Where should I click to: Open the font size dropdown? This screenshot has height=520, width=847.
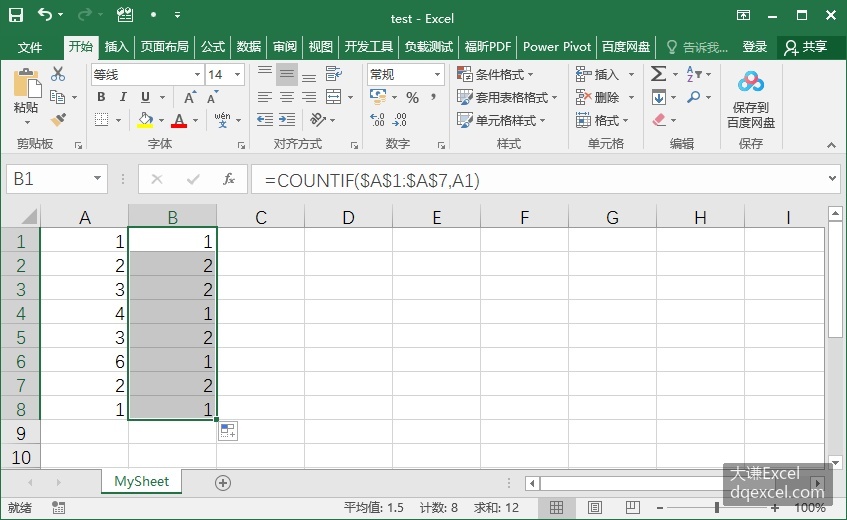[x=238, y=75]
